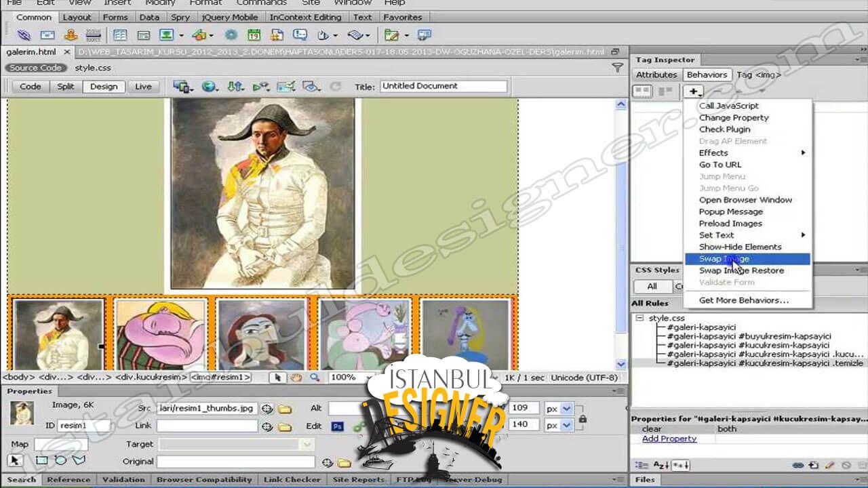Click Add Property link
This screenshot has height=488, width=868.
pos(669,439)
